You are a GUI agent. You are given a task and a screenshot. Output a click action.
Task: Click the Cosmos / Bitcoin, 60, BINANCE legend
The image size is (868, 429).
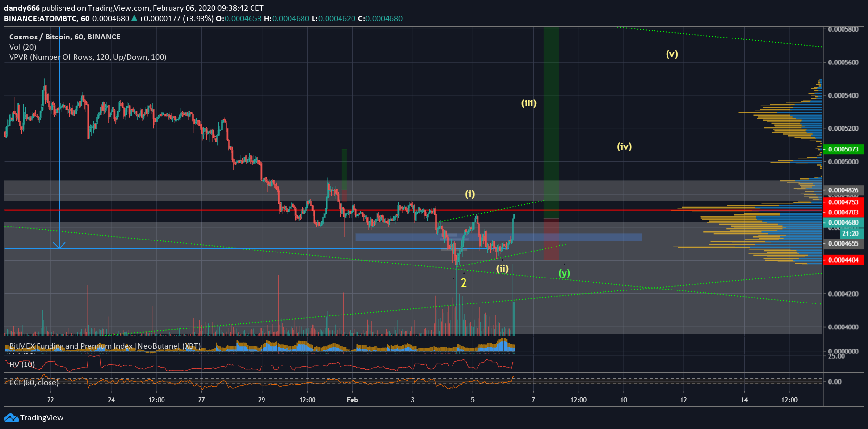pyautogui.click(x=65, y=37)
